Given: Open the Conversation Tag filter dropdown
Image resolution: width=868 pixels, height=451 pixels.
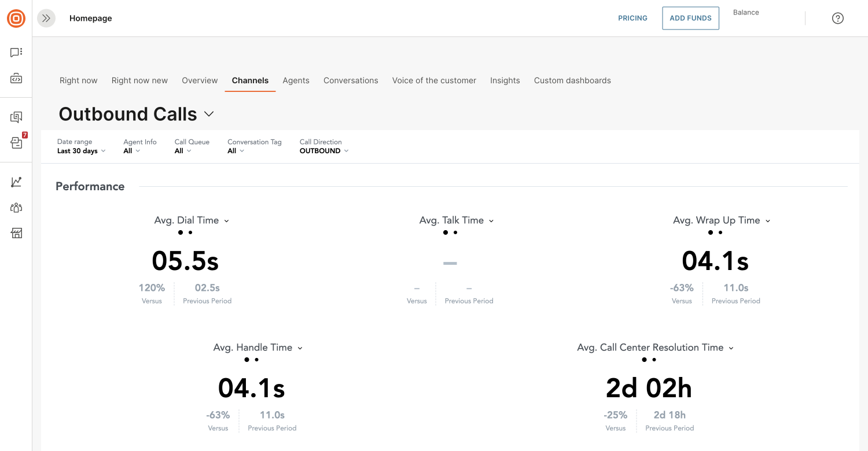Looking at the screenshot, I should [x=255, y=146].
